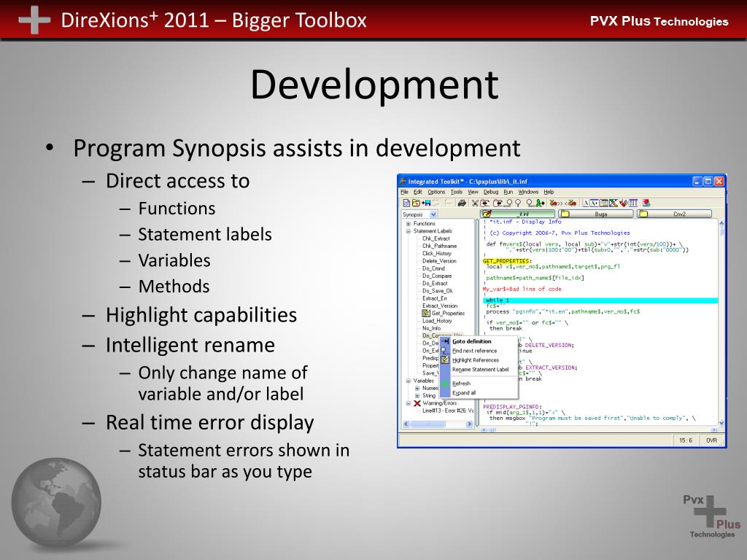
Task: Expand the String variables node
Action: coord(417,396)
